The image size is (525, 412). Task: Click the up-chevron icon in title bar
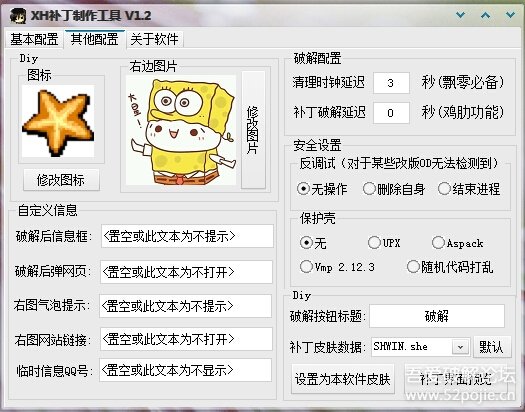[x=485, y=15]
